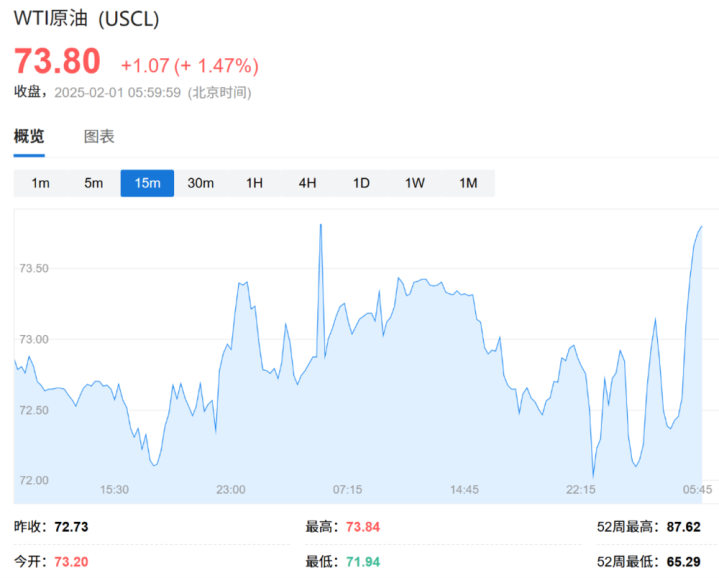Click the highlighted 15m interval button
719x578 pixels.
147,183
